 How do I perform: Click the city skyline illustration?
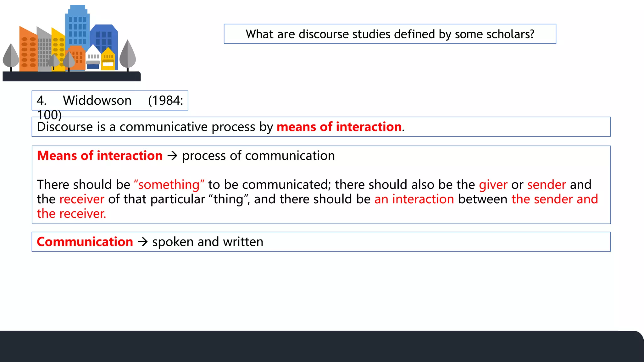click(72, 43)
